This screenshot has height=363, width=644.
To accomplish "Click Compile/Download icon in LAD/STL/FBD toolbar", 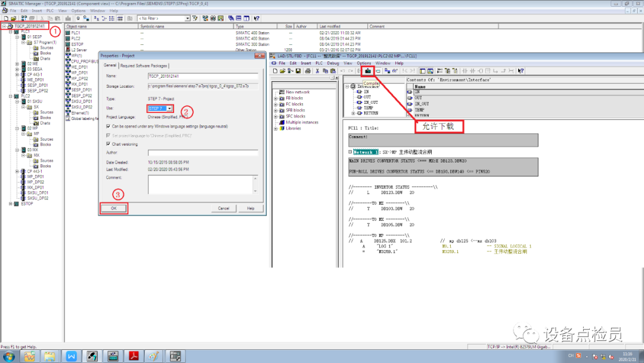I will [368, 71].
